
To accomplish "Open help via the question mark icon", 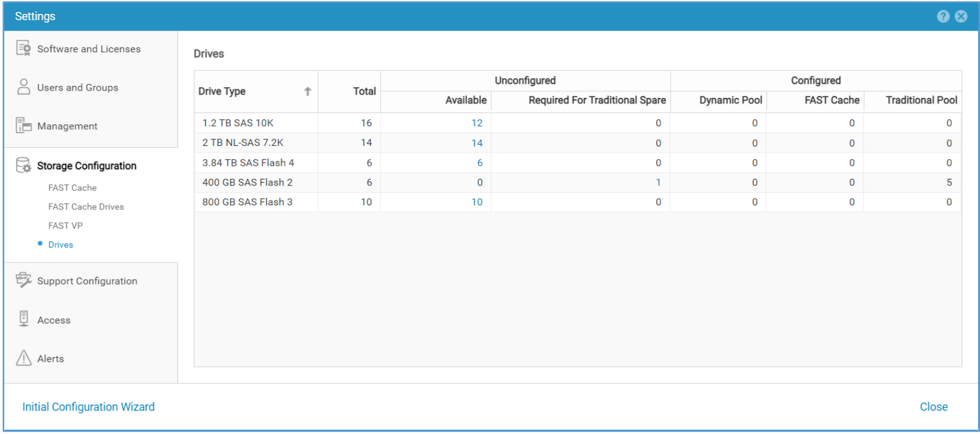I will pos(943,16).
